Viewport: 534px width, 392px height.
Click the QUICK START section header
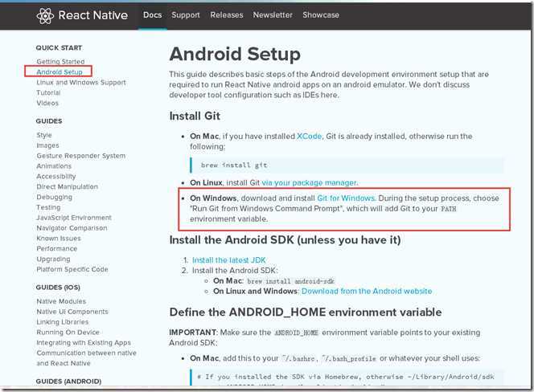pyautogui.click(x=59, y=47)
